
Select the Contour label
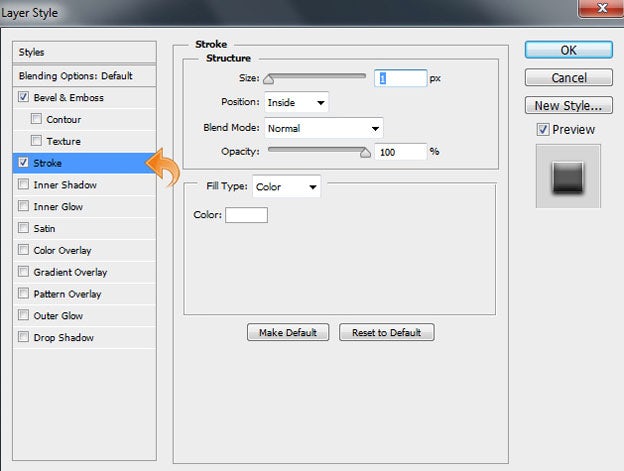(64, 119)
